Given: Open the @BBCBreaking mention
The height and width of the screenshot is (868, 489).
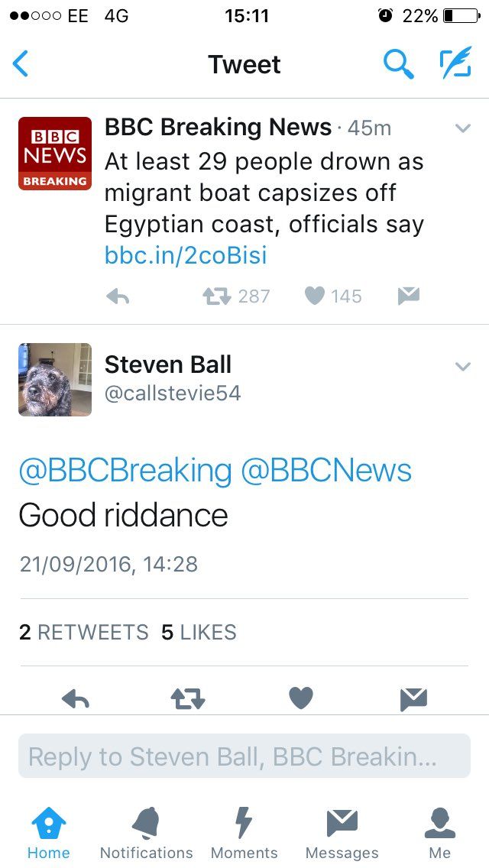Looking at the screenshot, I should coord(125,471).
